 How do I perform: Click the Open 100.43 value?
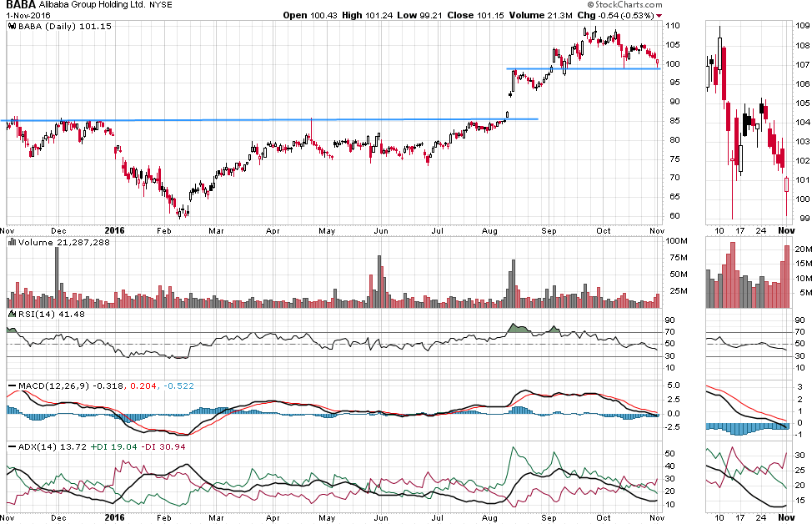(310, 16)
